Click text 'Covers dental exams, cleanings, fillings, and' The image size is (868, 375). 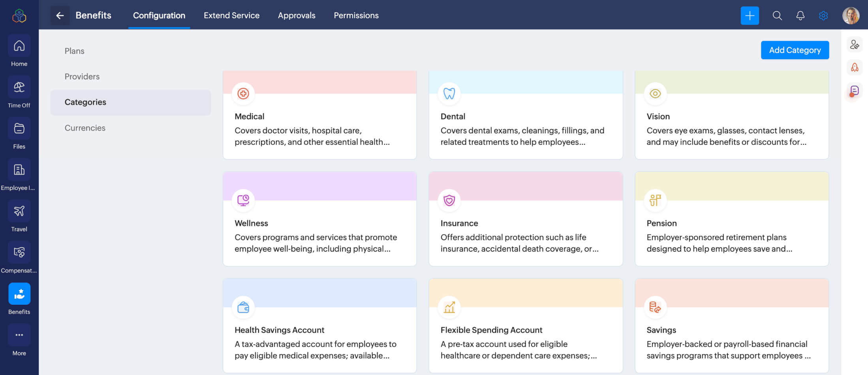pos(522,131)
